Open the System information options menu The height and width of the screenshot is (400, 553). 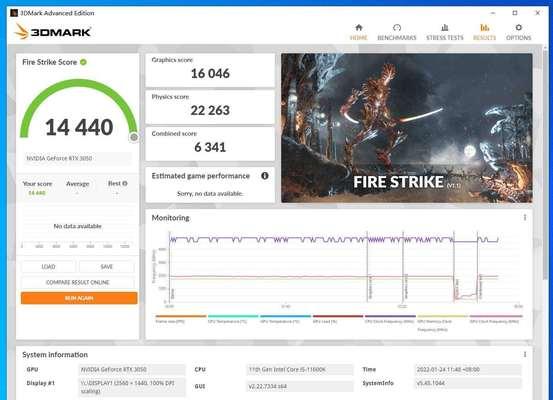[x=525, y=354]
